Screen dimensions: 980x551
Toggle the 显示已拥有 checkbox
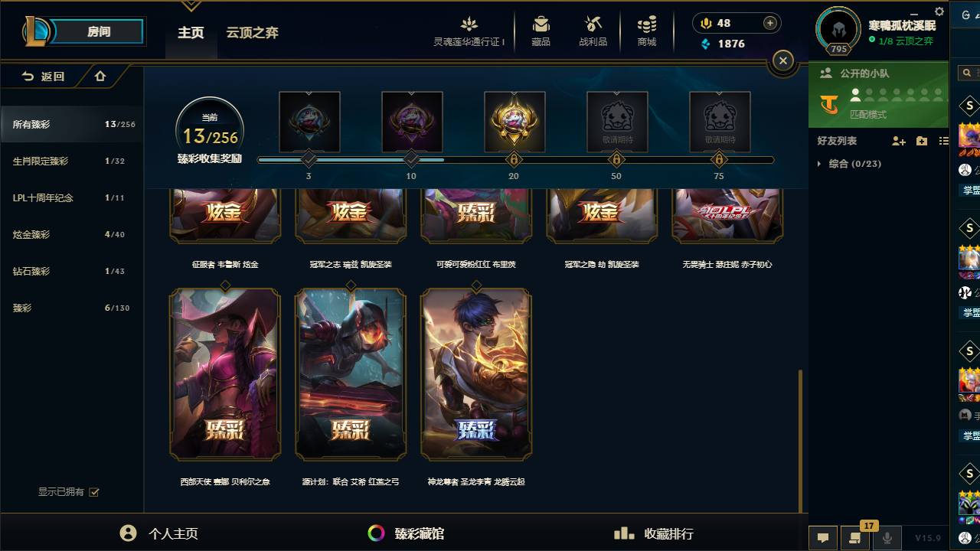click(94, 492)
